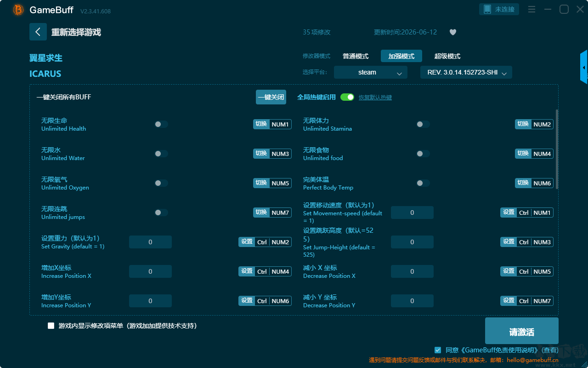Click the Decrease Position Y value field
The width and height of the screenshot is (588, 368).
[x=412, y=301]
